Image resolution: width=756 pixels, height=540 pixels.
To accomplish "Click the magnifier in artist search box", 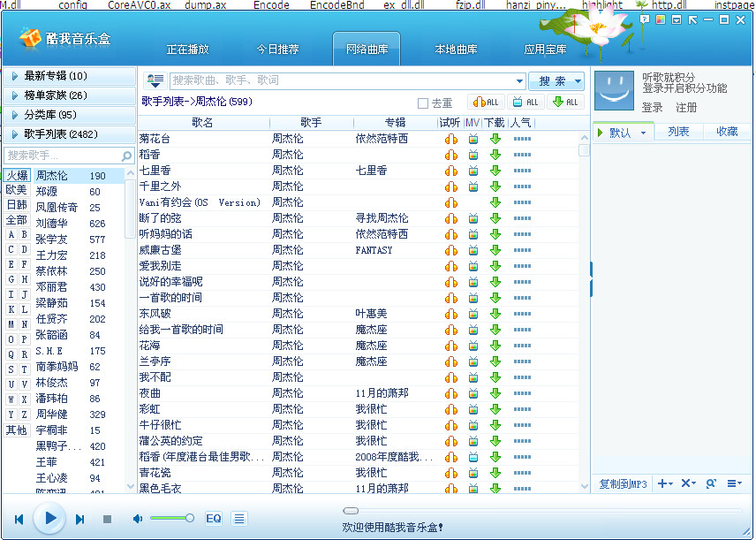I will click(126, 156).
